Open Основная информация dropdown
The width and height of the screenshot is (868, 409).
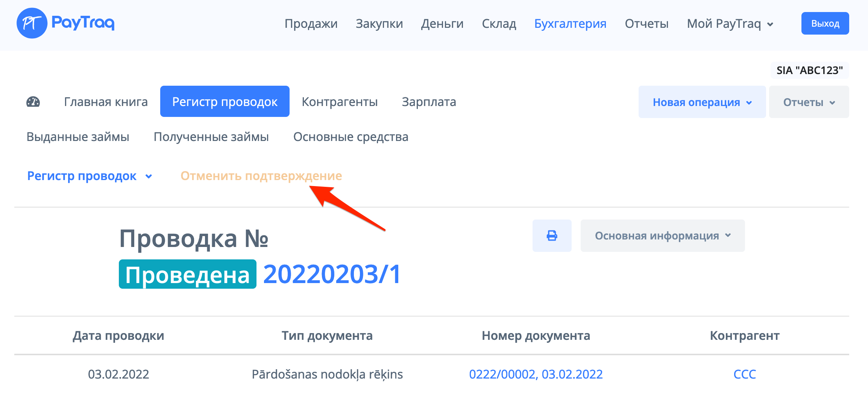[662, 236]
